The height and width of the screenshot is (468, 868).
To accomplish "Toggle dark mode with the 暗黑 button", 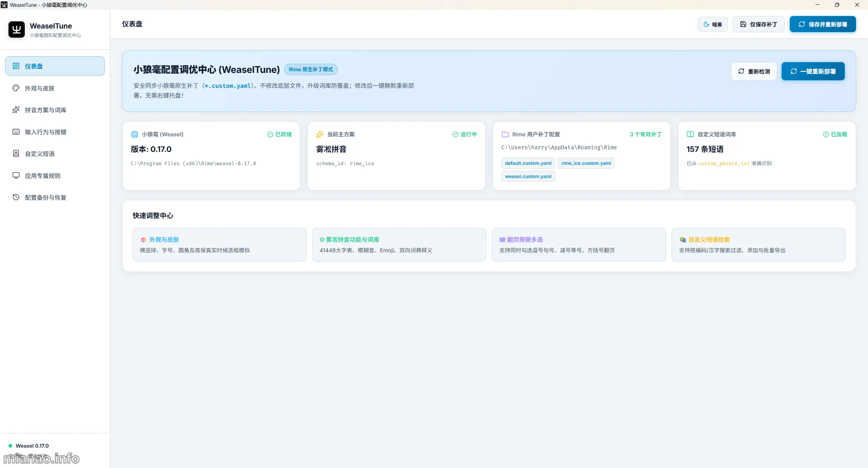I will [712, 24].
